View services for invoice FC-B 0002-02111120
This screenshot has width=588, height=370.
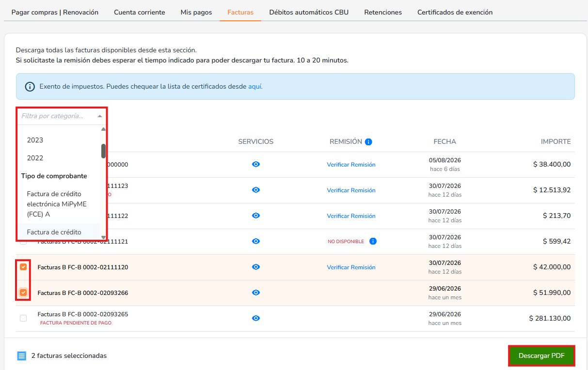256,267
